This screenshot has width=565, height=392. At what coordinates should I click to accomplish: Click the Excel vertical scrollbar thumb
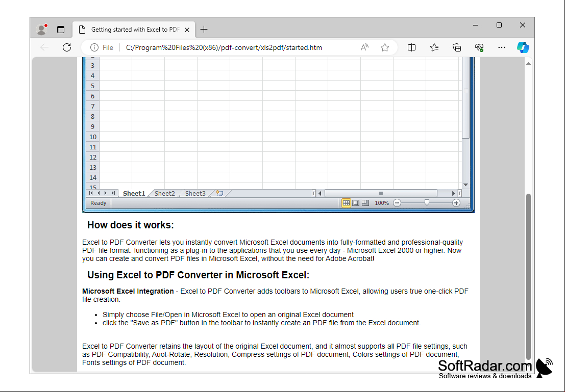[466, 97]
